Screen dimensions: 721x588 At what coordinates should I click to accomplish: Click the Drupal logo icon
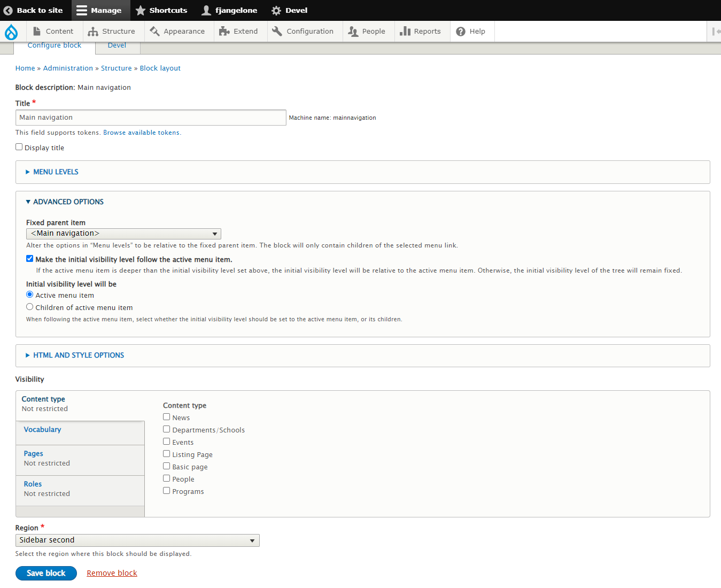point(11,32)
